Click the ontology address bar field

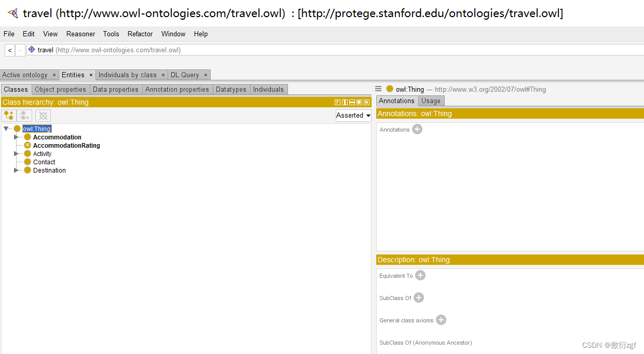click(335, 50)
